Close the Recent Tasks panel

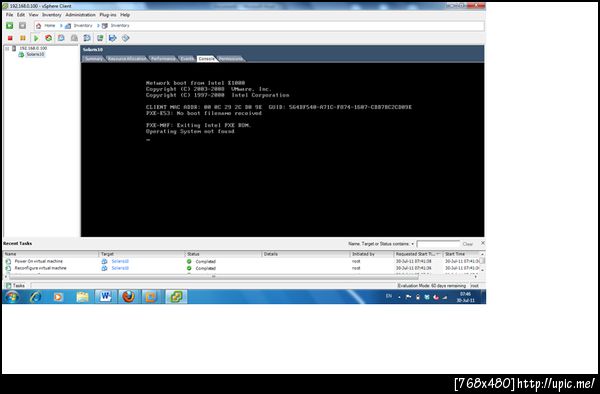483,243
